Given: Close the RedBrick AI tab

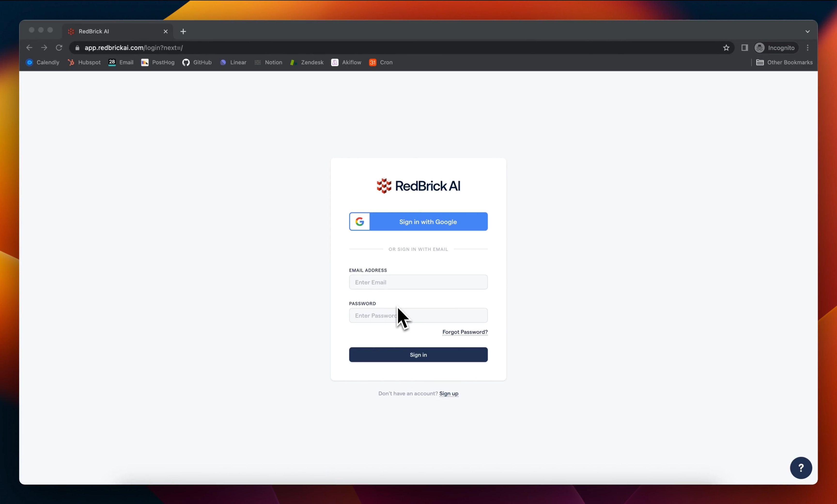Looking at the screenshot, I should [x=165, y=31].
